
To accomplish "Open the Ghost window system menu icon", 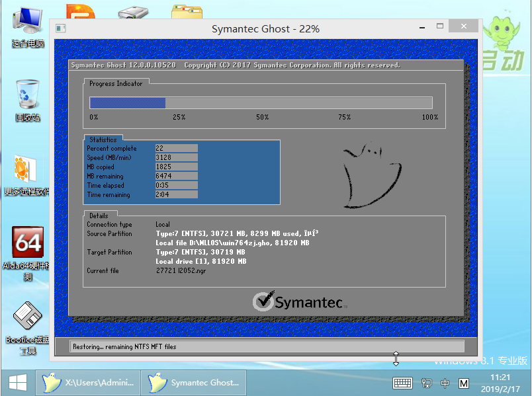I will 61,28.
